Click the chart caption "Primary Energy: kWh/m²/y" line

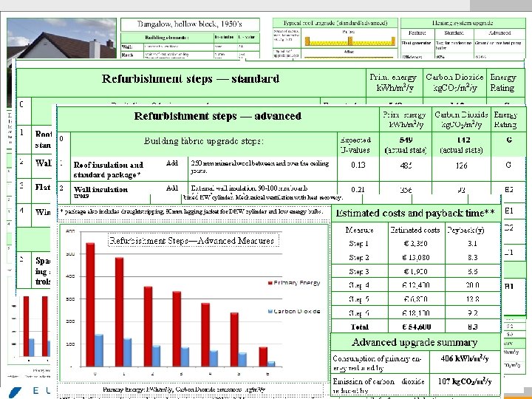click(184, 389)
